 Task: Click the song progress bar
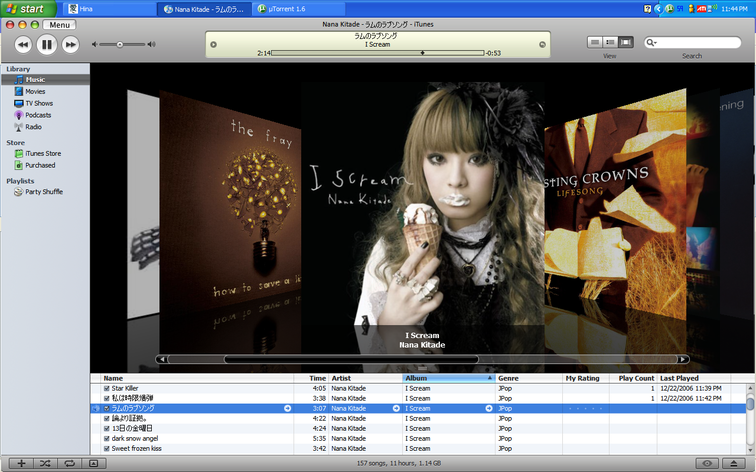point(378,53)
